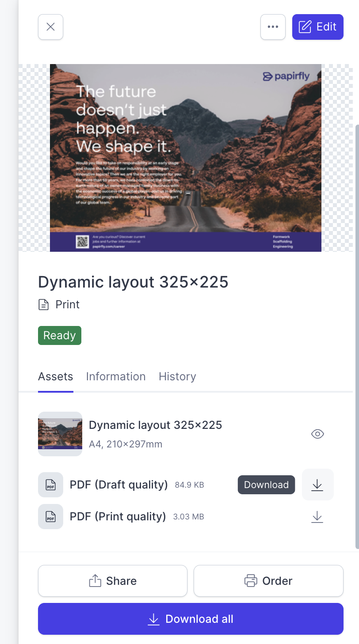Download the PDF Draft quality file
This screenshot has height=644, width=359.
click(x=317, y=485)
